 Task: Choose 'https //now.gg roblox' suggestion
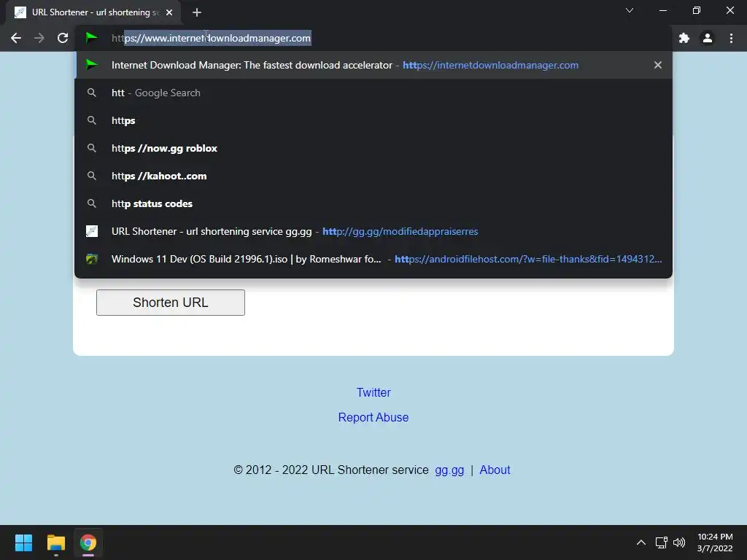pos(373,148)
